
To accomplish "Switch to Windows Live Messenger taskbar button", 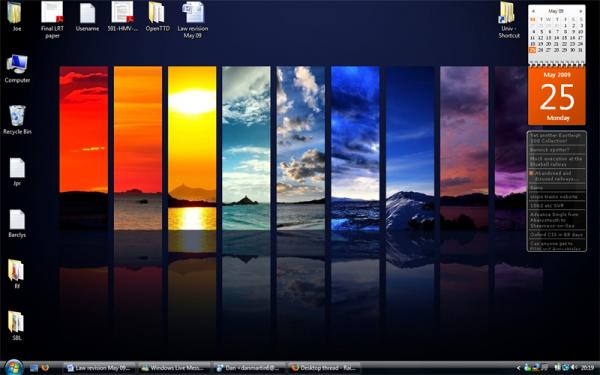I will coord(174,368).
